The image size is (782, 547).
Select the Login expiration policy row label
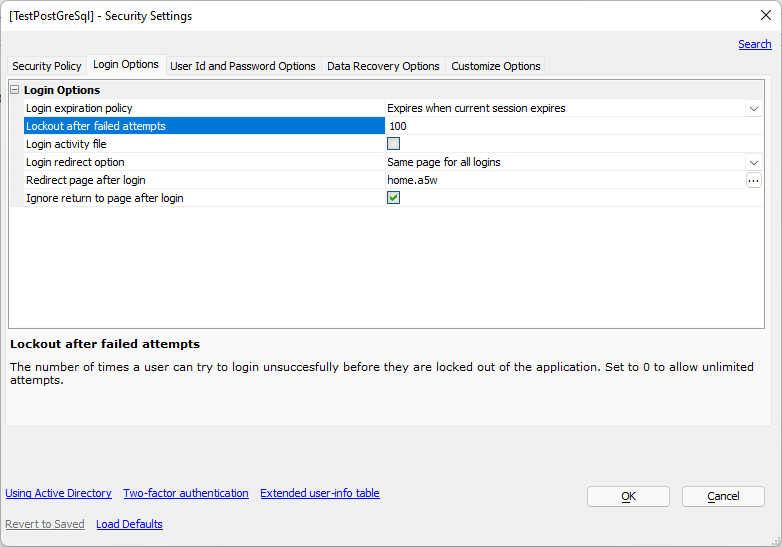pyautogui.click(x=79, y=108)
